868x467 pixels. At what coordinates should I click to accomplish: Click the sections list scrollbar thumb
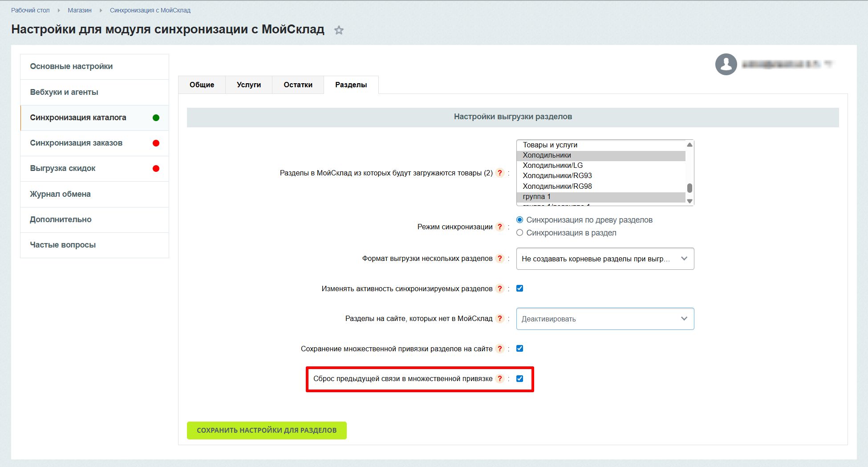[690, 188]
